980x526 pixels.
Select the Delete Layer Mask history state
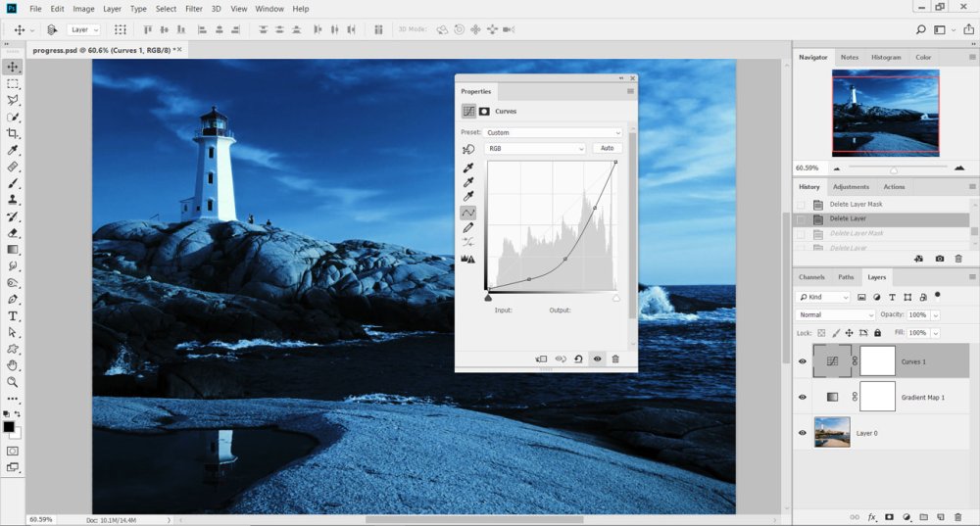coord(856,205)
